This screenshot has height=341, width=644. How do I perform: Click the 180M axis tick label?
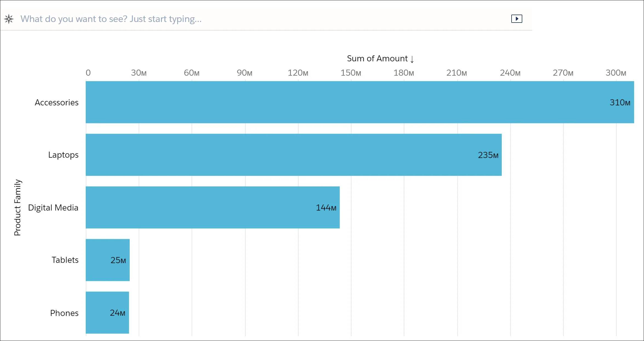coord(404,73)
